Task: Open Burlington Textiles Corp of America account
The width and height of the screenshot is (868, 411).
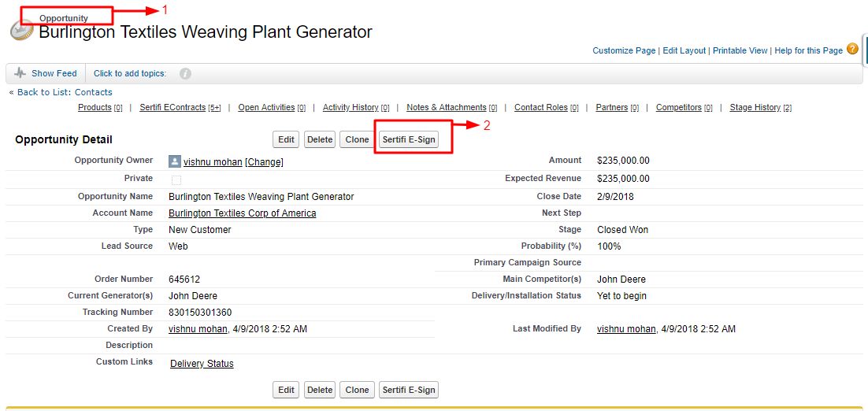Action: [x=243, y=213]
